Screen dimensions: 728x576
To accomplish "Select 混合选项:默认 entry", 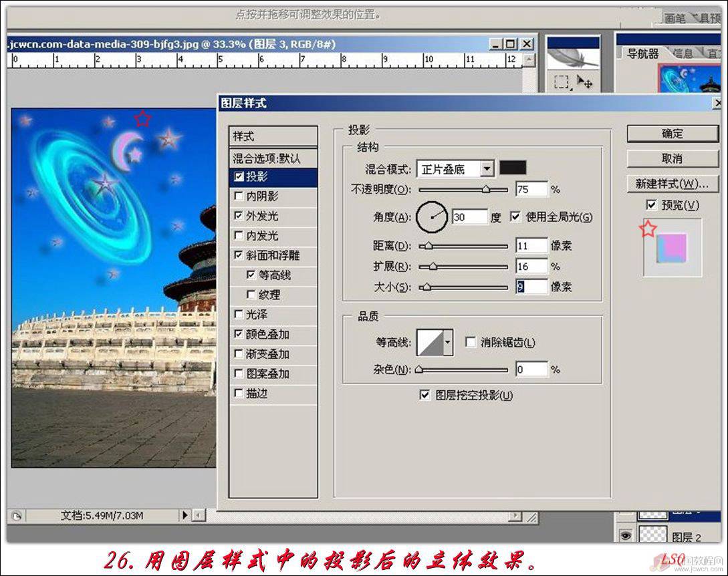I will [x=273, y=158].
